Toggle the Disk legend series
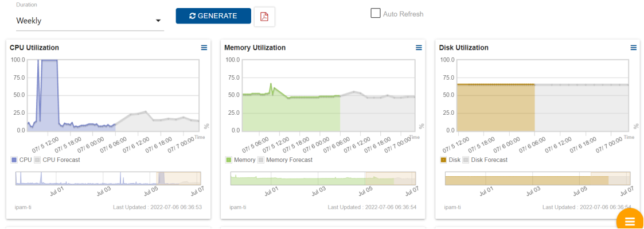The width and height of the screenshot is (644, 229). pos(451,160)
